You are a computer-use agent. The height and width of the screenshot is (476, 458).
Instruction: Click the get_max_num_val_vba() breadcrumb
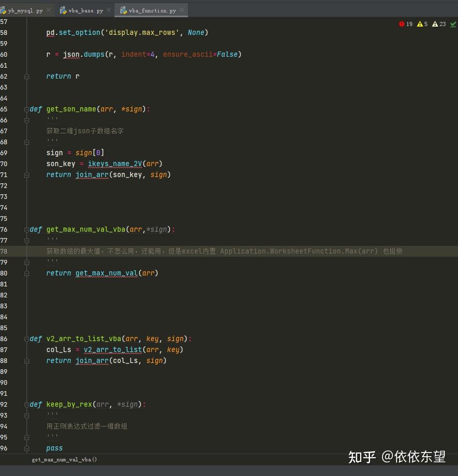[65, 459]
